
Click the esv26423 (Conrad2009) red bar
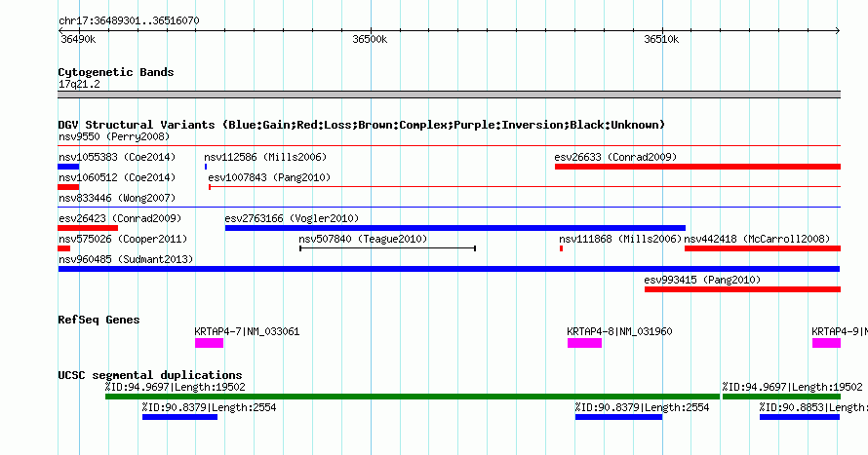click(x=88, y=228)
